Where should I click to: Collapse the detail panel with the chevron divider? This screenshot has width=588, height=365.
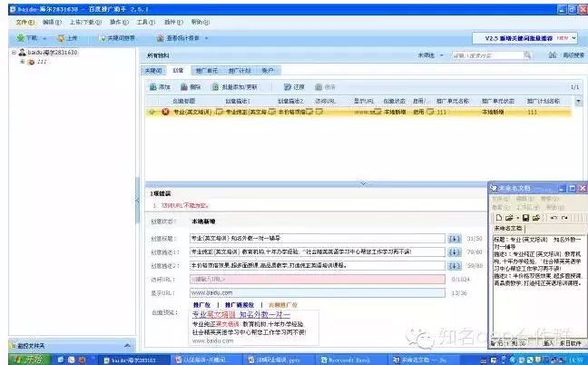(363, 183)
